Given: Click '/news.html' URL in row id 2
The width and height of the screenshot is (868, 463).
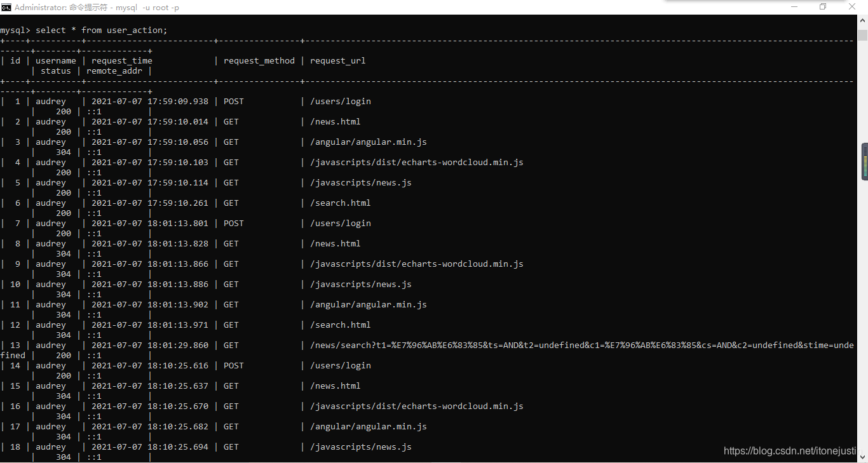Looking at the screenshot, I should [336, 122].
